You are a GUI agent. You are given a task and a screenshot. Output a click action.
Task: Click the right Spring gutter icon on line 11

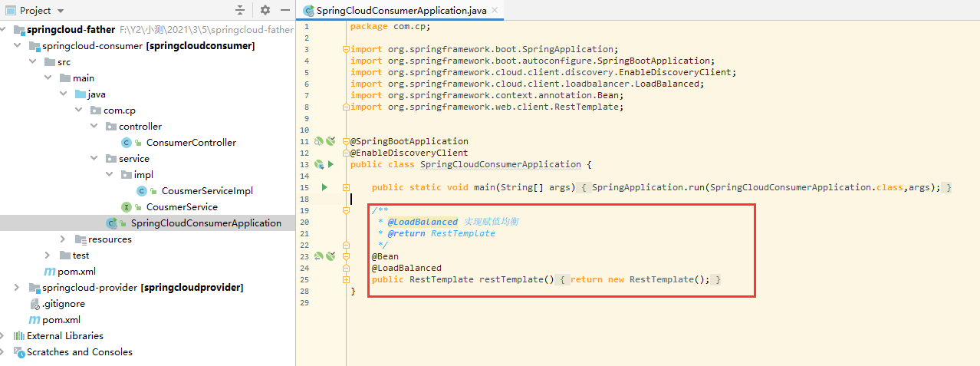tap(331, 141)
